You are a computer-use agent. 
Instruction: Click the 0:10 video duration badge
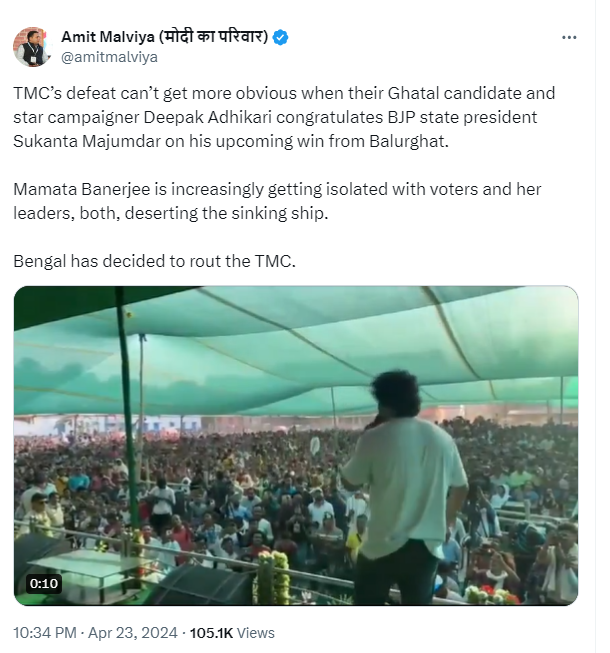click(44, 583)
